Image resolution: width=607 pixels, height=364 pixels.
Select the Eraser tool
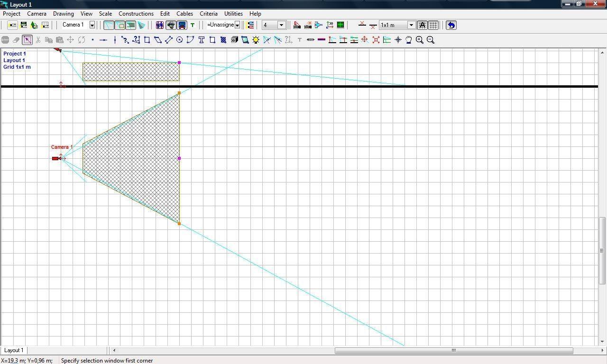pos(16,40)
